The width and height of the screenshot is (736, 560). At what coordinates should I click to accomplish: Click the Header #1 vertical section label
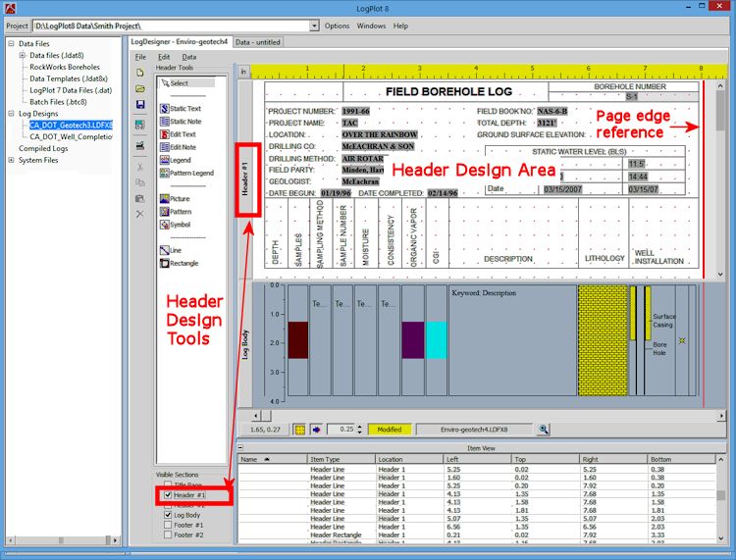tap(245, 179)
